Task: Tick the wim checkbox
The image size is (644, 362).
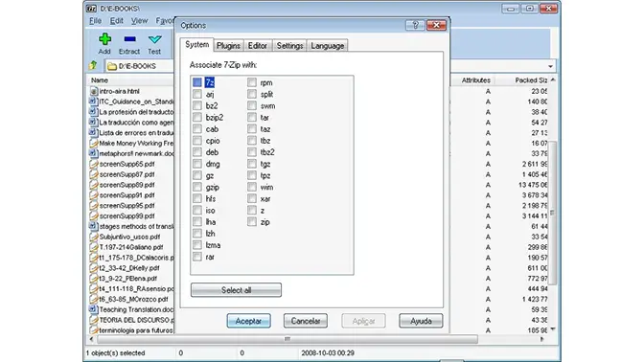Action: (x=252, y=187)
